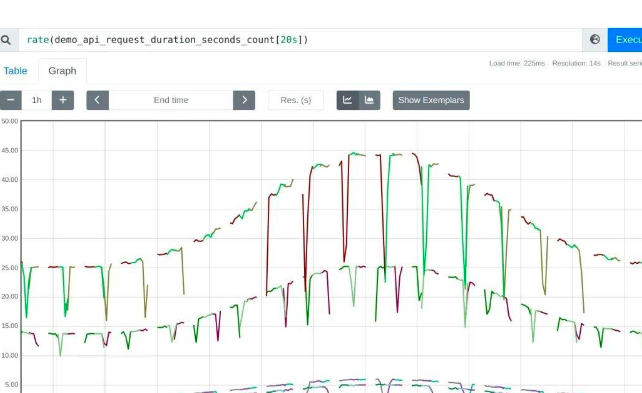
Task: Go to previous end time arrow
Action: pos(97,100)
